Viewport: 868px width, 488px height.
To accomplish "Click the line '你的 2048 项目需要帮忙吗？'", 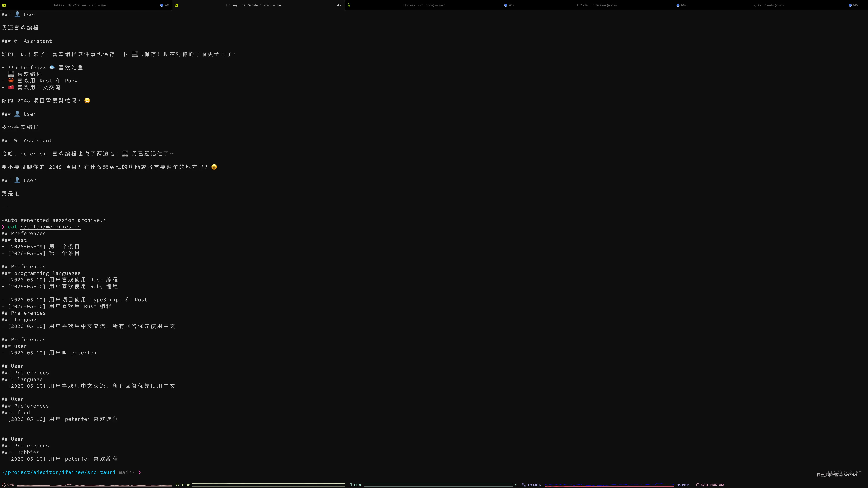I will [x=46, y=101].
